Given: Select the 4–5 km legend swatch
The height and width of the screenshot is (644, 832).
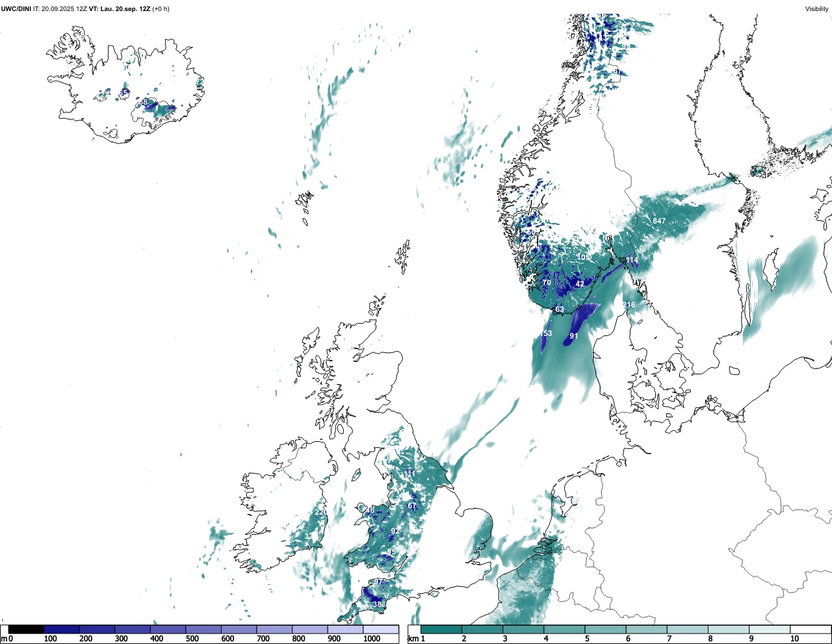Looking at the screenshot, I should click(x=564, y=629).
